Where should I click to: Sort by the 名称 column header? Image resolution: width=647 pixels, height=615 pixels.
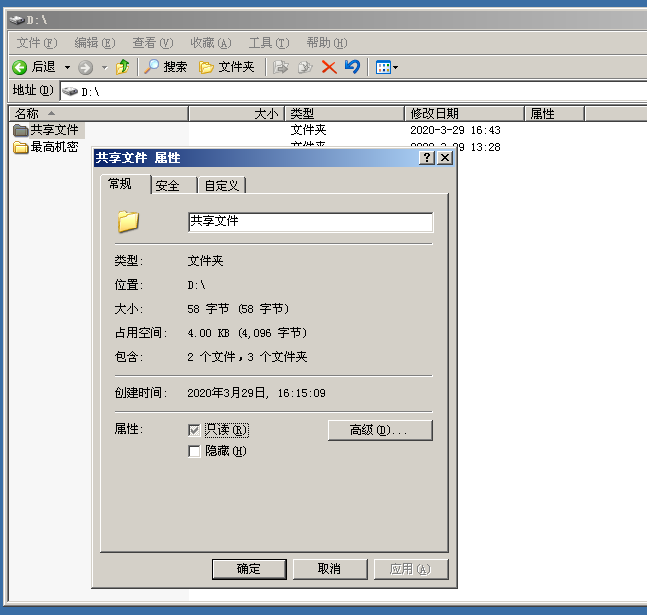[98, 114]
